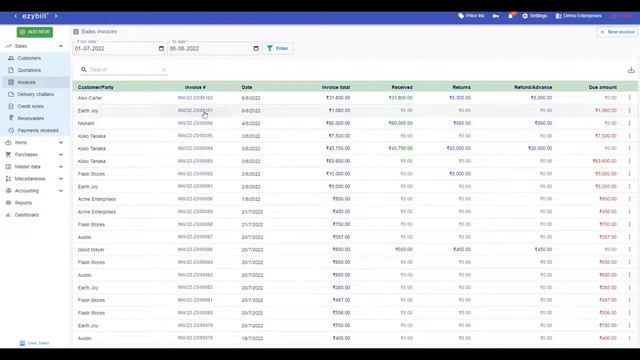Click the green ADD NEW button

pyautogui.click(x=35, y=32)
